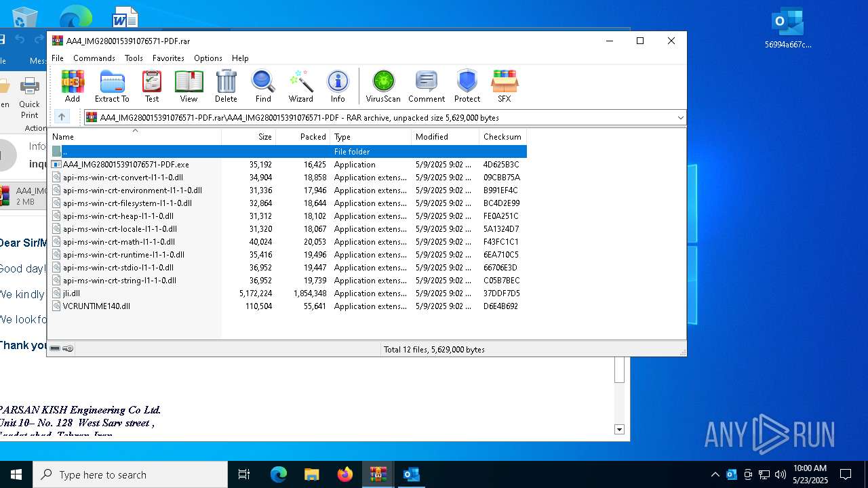Select api-ms-win-crt-filesystem-l1-1-0.dll

(288, 203)
